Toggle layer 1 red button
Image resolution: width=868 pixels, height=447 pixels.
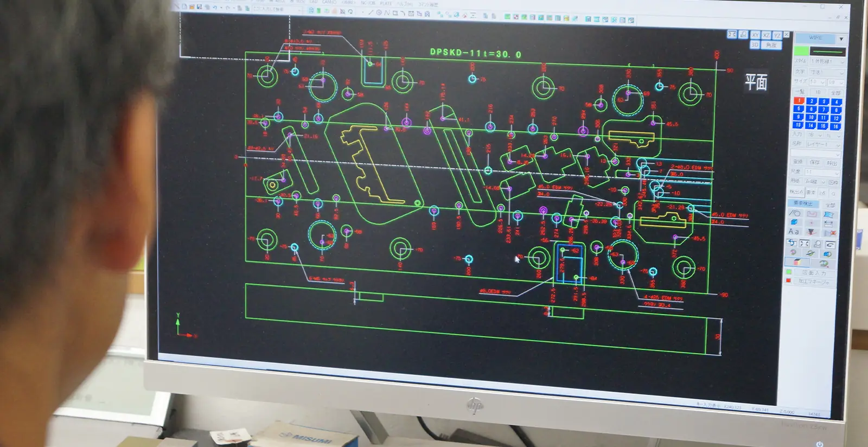pyautogui.click(x=799, y=100)
